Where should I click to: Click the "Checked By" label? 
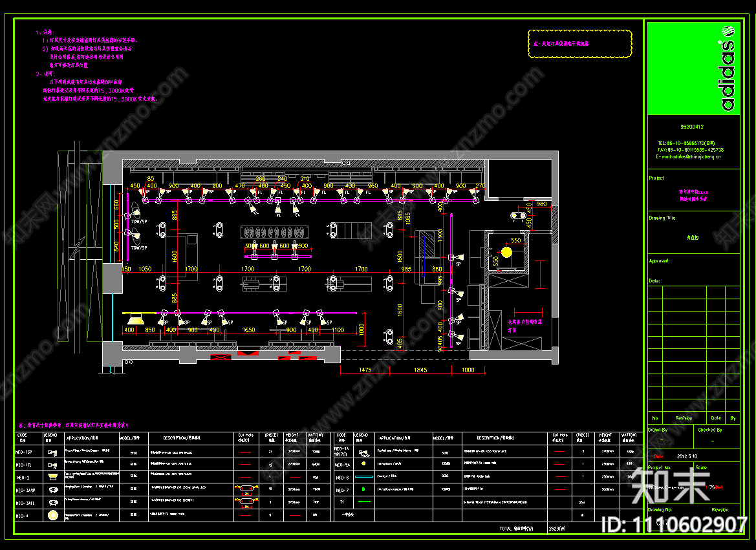(709, 430)
